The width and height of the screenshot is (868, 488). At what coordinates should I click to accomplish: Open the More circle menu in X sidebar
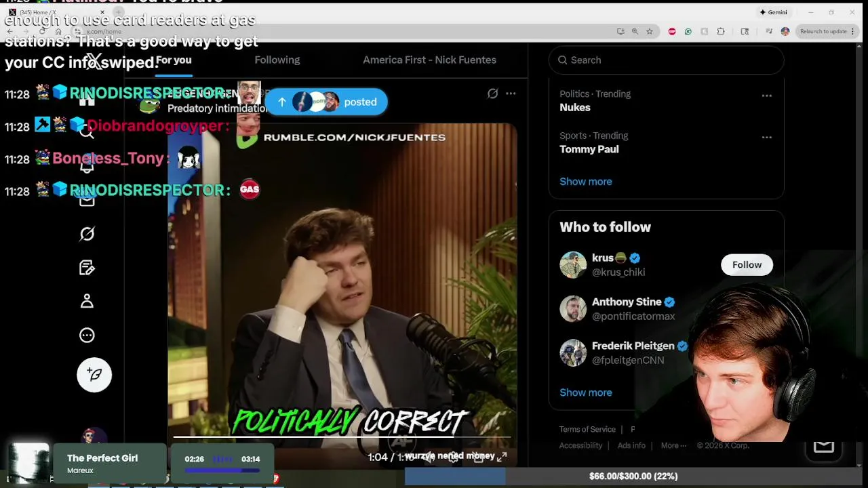click(87, 335)
